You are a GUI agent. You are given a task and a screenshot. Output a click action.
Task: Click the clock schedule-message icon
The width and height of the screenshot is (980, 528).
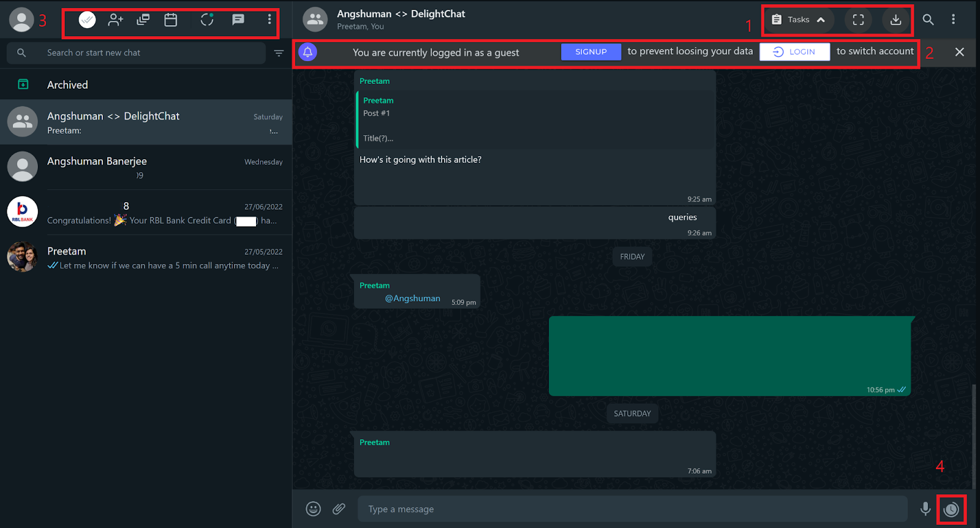tap(951, 510)
